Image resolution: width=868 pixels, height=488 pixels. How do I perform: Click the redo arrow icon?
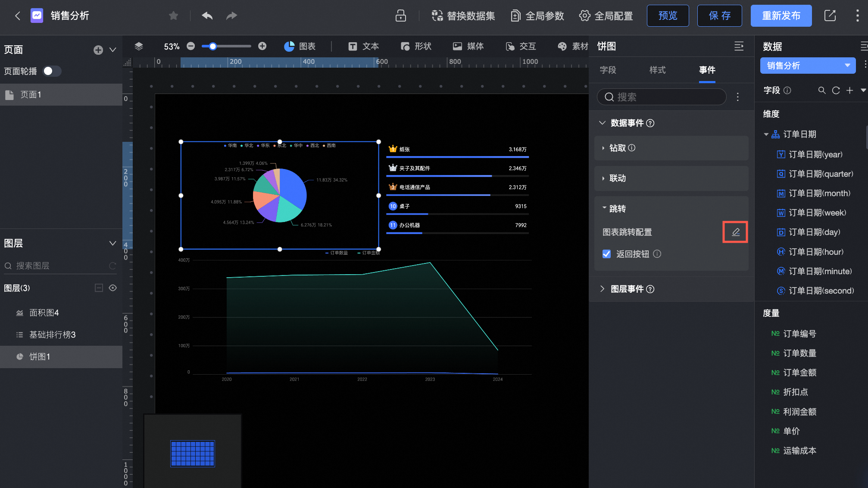click(231, 16)
